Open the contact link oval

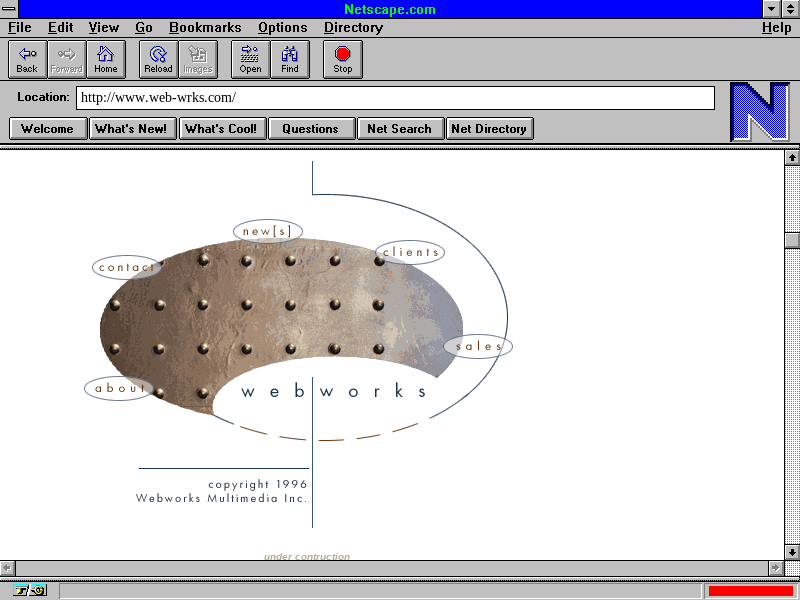[x=127, y=267]
